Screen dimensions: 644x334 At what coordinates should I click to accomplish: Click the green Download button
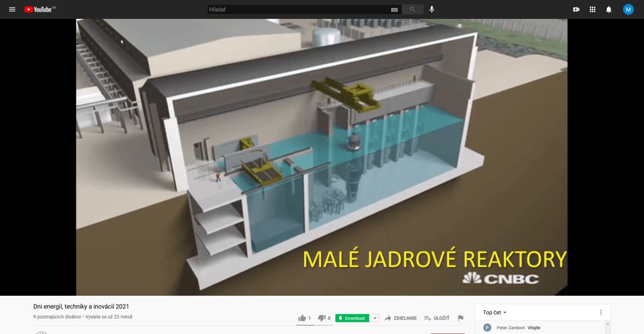click(352, 318)
